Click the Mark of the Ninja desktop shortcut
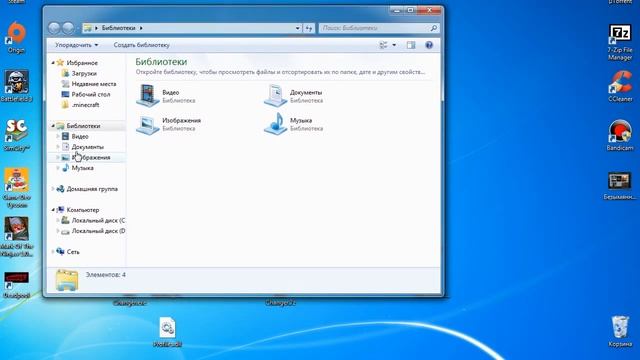The height and width of the screenshot is (360, 640). coord(16,237)
